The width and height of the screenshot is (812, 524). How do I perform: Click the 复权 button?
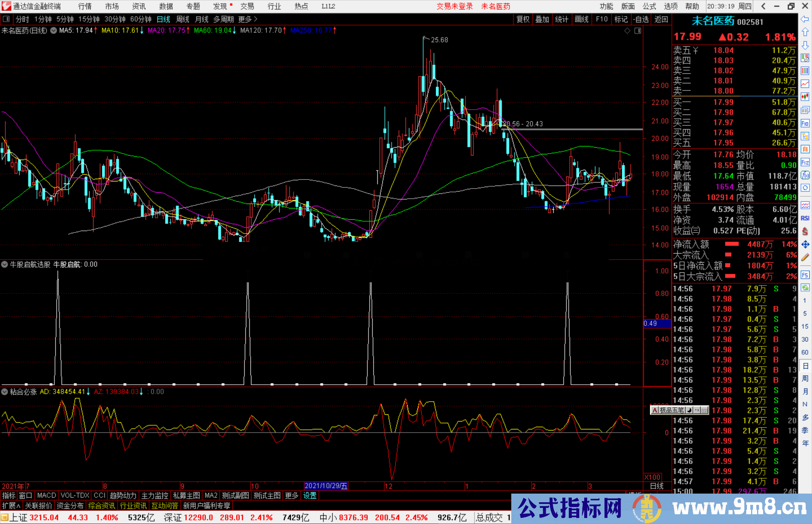tap(523, 19)
